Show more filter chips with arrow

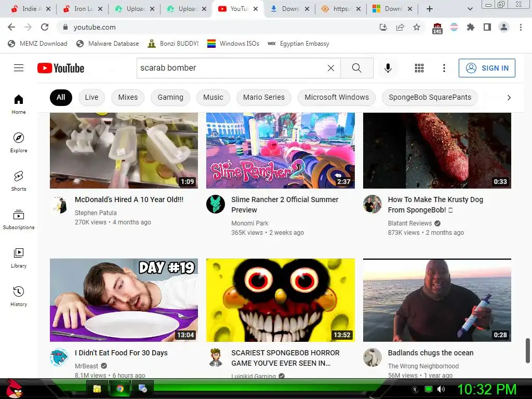509,98
